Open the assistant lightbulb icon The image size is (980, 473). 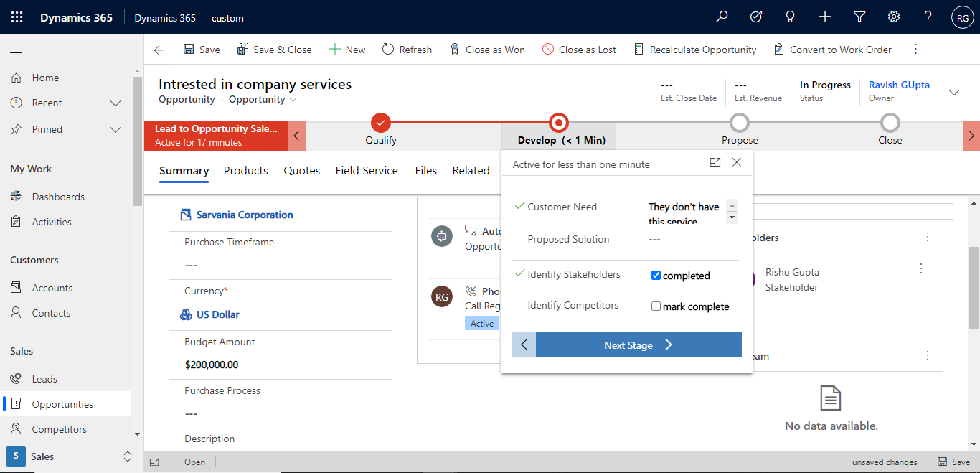[791, 17]
